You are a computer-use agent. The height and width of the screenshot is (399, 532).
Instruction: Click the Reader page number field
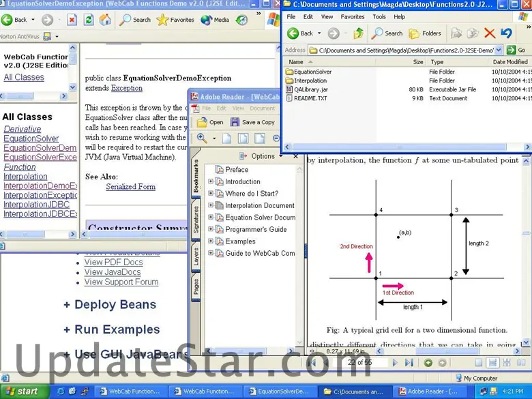click(360, 363)
